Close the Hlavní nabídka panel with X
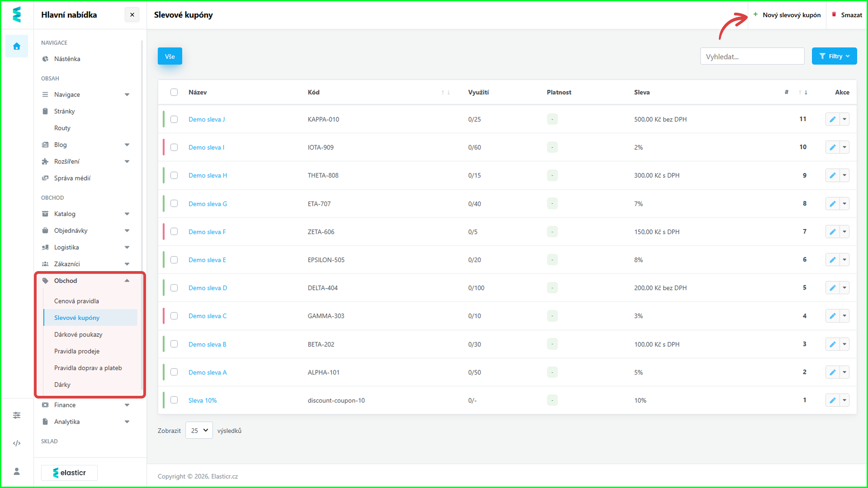Viewport: 868px width, 488px height. tap(132, 15)
